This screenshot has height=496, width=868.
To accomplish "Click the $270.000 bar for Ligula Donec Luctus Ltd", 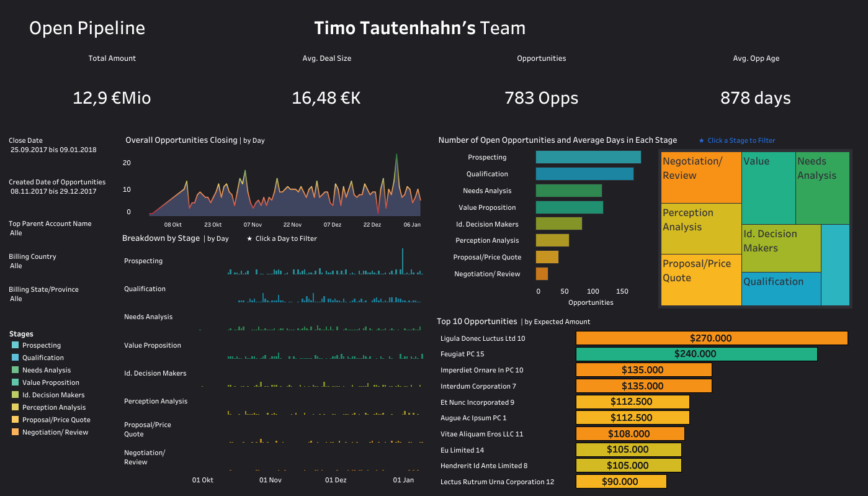I will pos(712,338).
